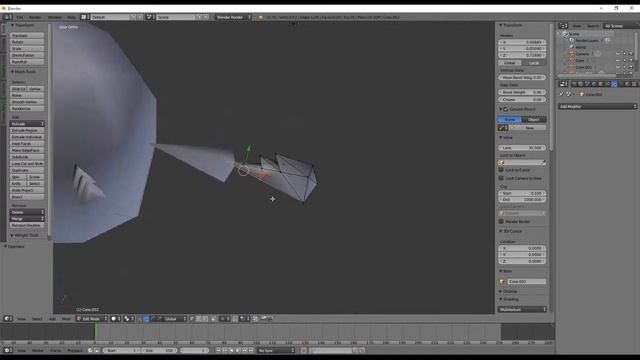Open the scene browse icon in header

click(150, 17)
